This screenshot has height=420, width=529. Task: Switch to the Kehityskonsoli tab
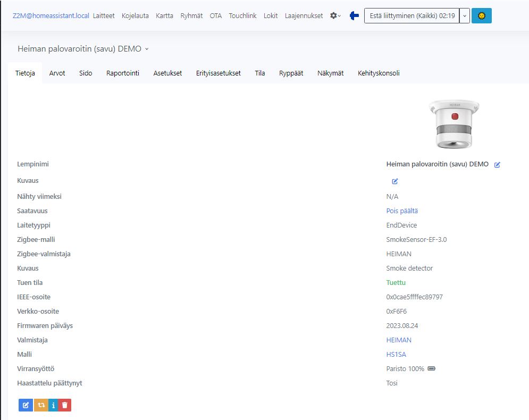point(379,73)
